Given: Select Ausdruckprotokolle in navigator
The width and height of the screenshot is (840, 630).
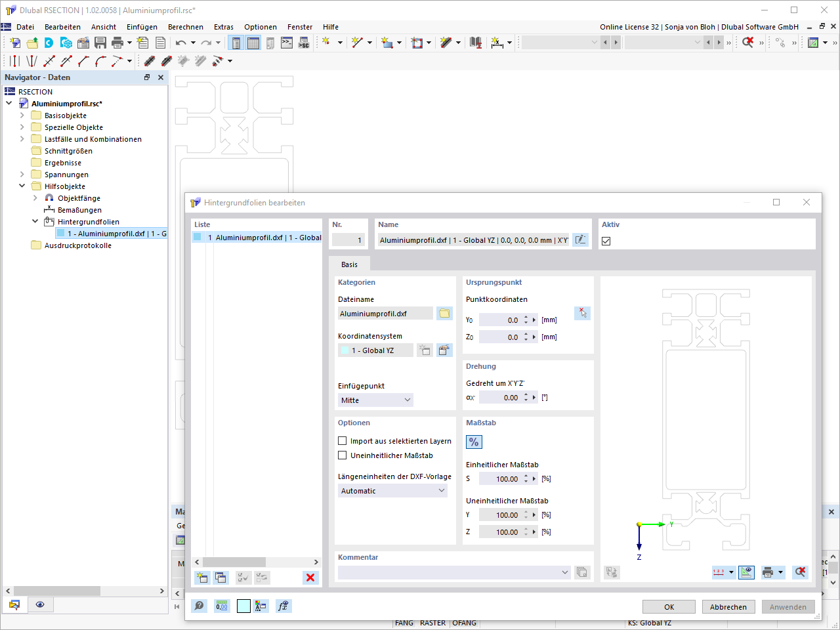Looking at the screenshot, I should click(78, 245).
